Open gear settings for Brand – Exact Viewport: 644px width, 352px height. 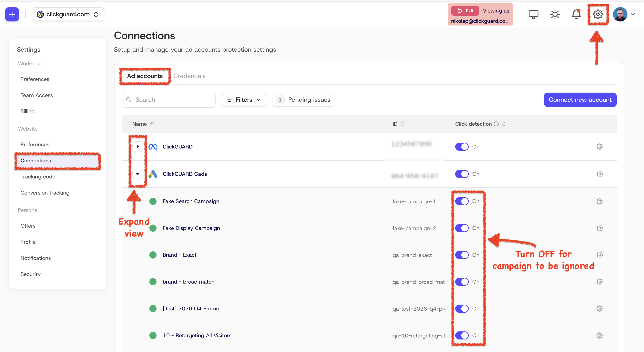600,255
